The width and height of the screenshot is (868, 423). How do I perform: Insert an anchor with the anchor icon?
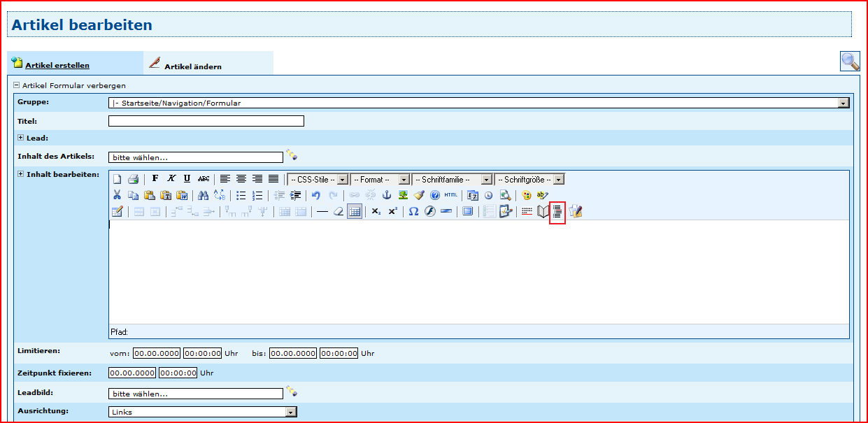[386, 195]
